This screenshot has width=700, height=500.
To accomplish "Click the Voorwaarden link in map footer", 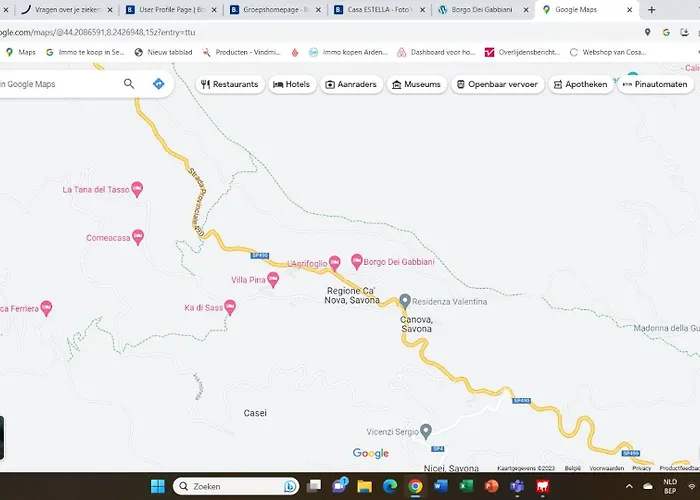I will coord(606,468).
